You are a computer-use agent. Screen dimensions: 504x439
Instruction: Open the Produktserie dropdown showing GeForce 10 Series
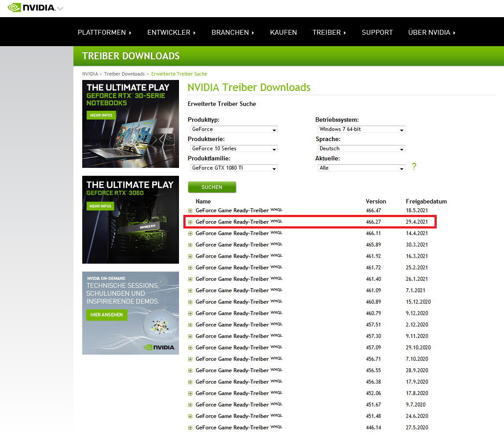[234, 149]
